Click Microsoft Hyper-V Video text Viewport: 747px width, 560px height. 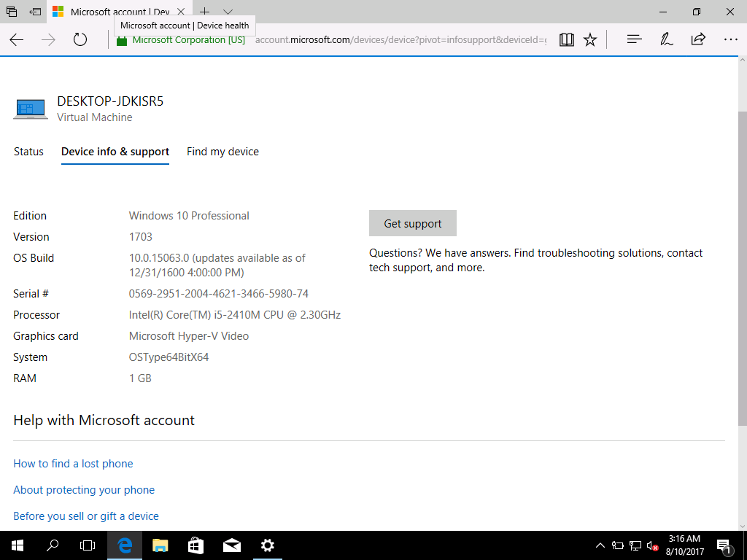(x=189, y=336)
